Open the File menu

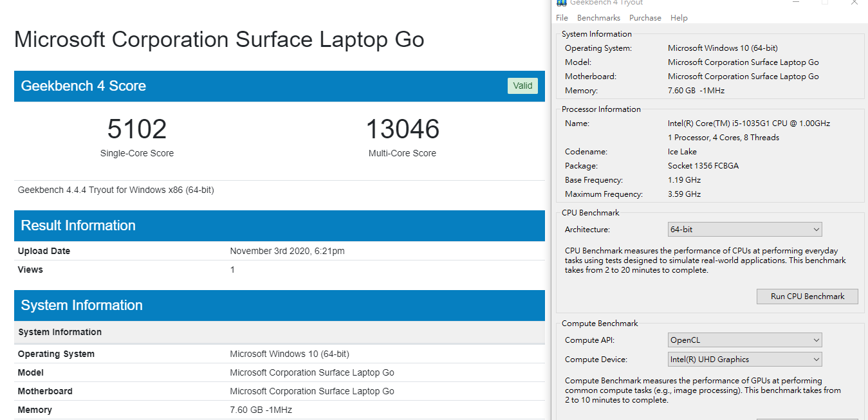pyautogui.click(x=562, y=18)
